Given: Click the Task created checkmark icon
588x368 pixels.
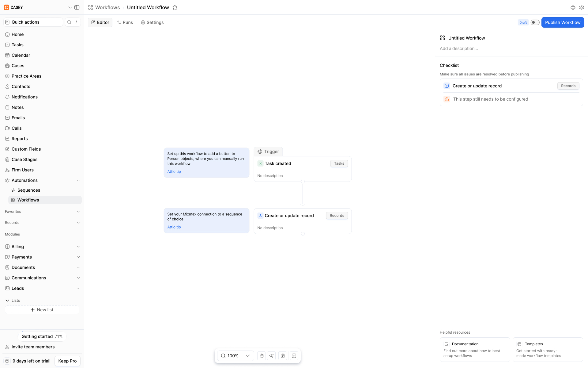Looking at the screenshot, I should (260, 163).
